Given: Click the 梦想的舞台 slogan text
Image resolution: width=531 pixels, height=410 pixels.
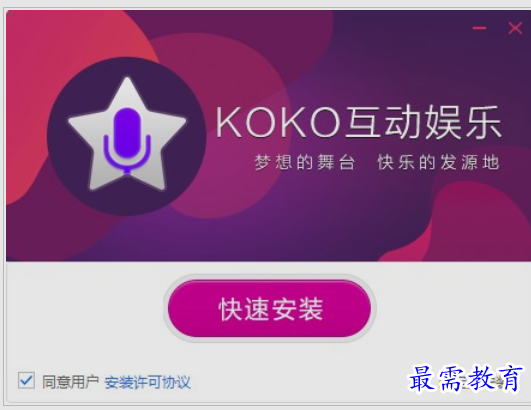Looking at the screenshot, I should 304,162.
